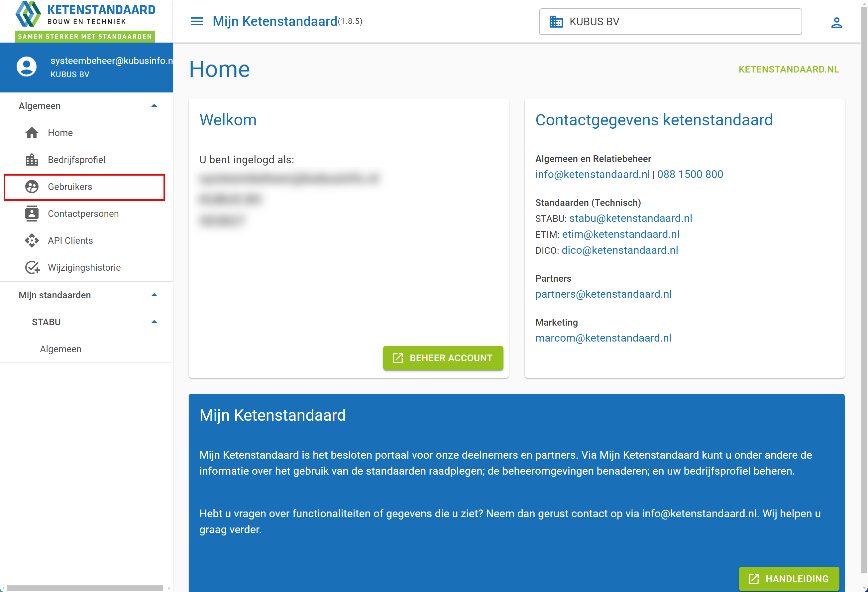Click the 'Algemeen en Relatiebeheer' label
Screen dimensions: 868x592
(x=593, y=159)
